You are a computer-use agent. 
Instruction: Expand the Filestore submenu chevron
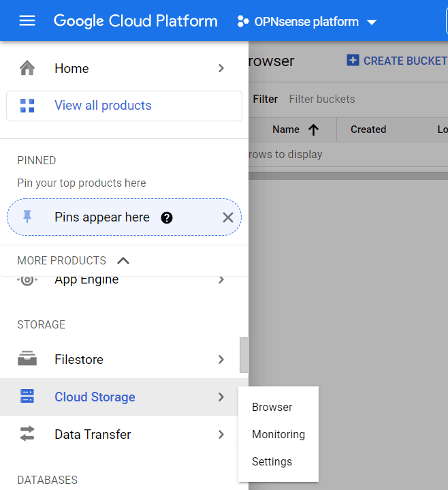pyautogui.click(x=221, y=359)
